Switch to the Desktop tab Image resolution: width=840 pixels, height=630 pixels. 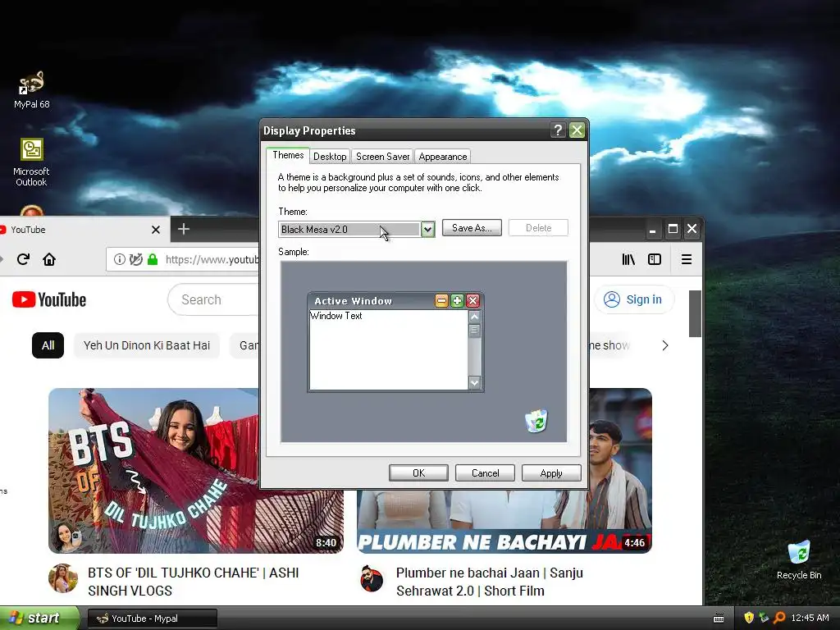[x=330, y=157]
